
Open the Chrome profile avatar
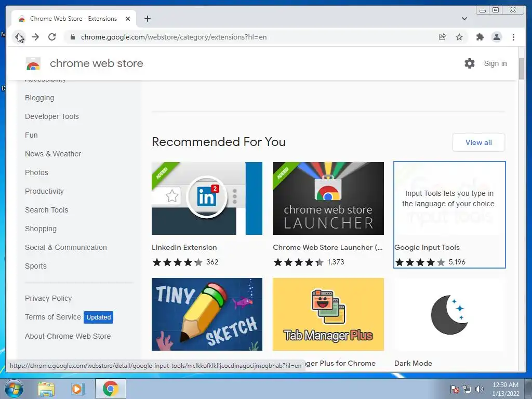pyautogui.click(x=496, y=37)
